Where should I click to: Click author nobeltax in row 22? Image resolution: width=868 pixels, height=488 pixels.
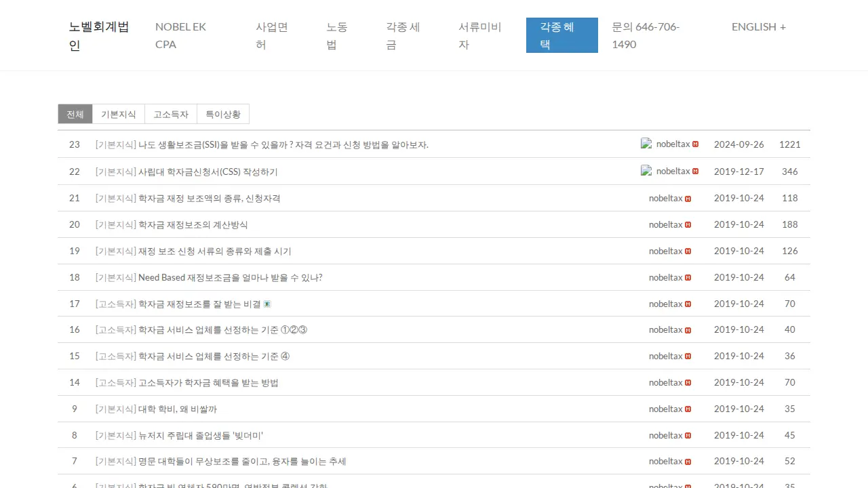pos(673,171)
